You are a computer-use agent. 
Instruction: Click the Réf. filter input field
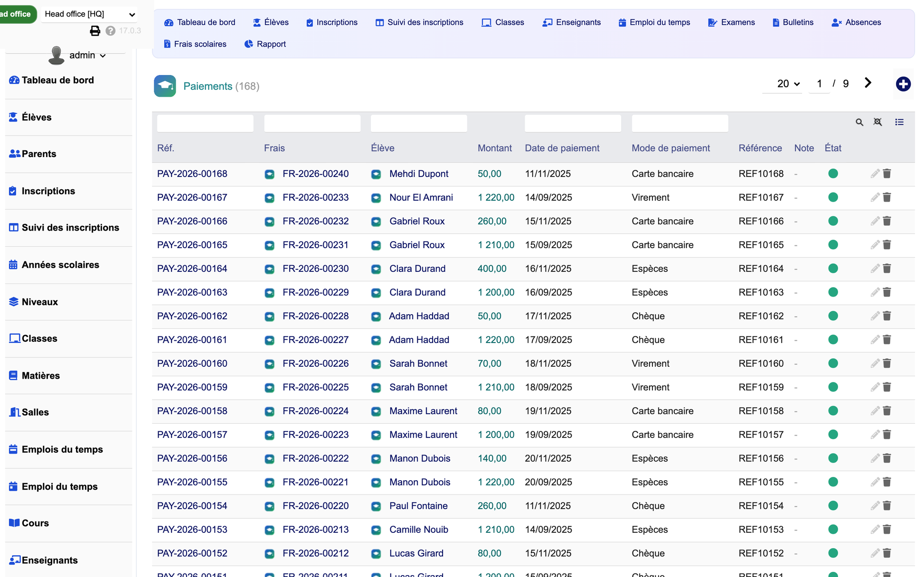[205, 123]
